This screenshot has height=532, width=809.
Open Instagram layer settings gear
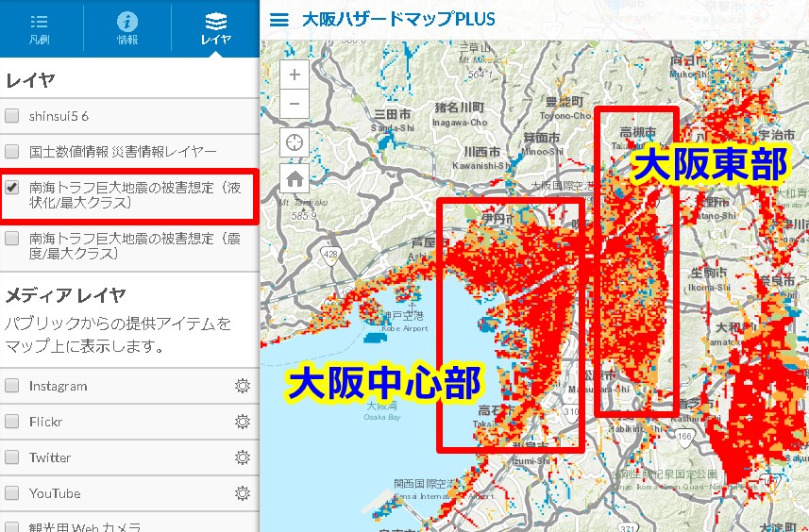(x=242, y=386)
